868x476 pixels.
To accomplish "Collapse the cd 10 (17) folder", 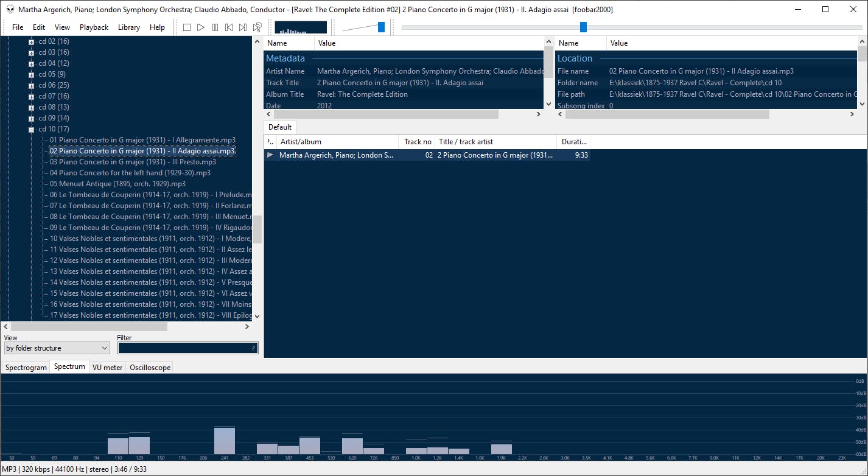I will 31,130.
